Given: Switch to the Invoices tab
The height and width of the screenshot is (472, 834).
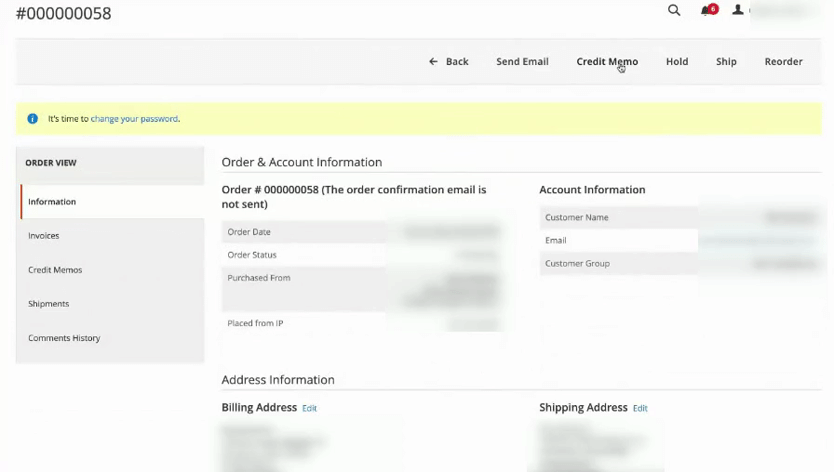Looking at the screenshot, I should click(x=44, y=236).
